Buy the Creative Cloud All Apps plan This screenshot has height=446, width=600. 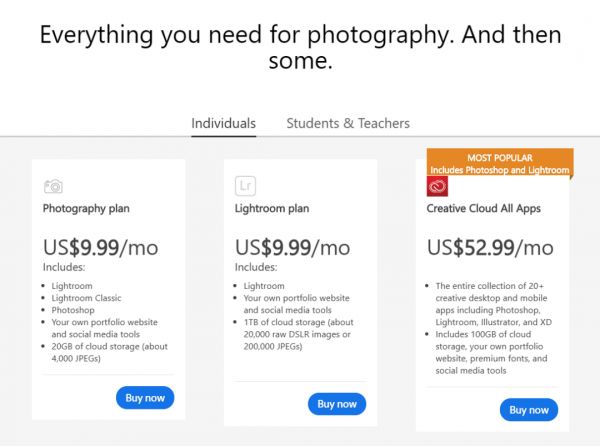coord(528,410)
